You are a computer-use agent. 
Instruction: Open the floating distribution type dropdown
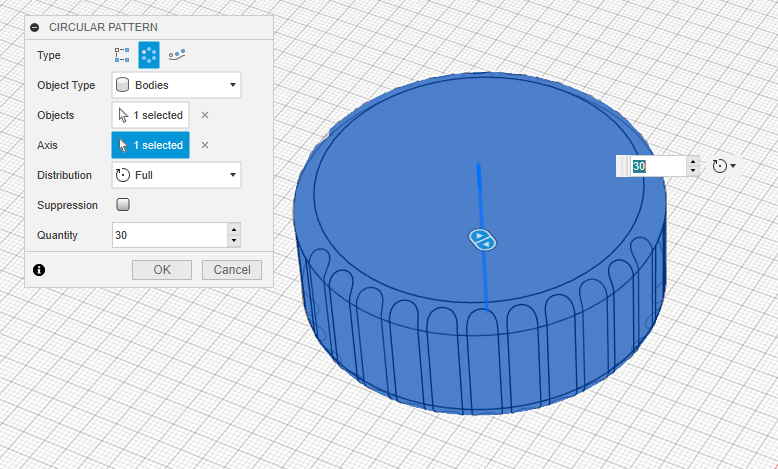tap(724, 166)
